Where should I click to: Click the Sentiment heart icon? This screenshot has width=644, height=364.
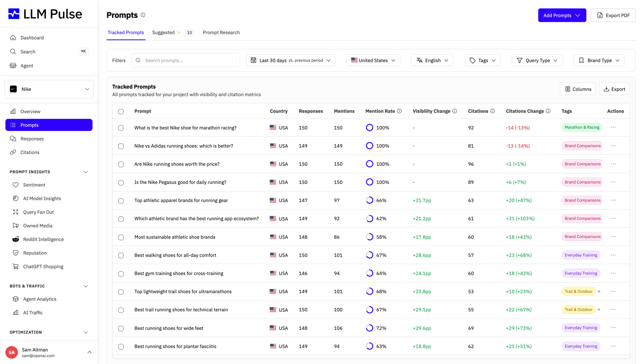[x=16, y=185]
